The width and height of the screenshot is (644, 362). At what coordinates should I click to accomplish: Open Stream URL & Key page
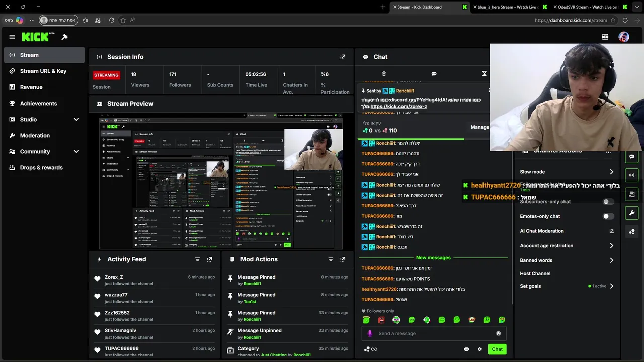point(44,71)
